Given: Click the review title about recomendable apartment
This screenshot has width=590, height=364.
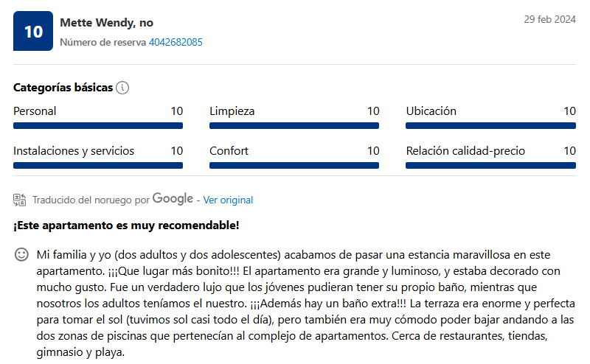Looking at the screenshot, I should [x=126, y=225].
